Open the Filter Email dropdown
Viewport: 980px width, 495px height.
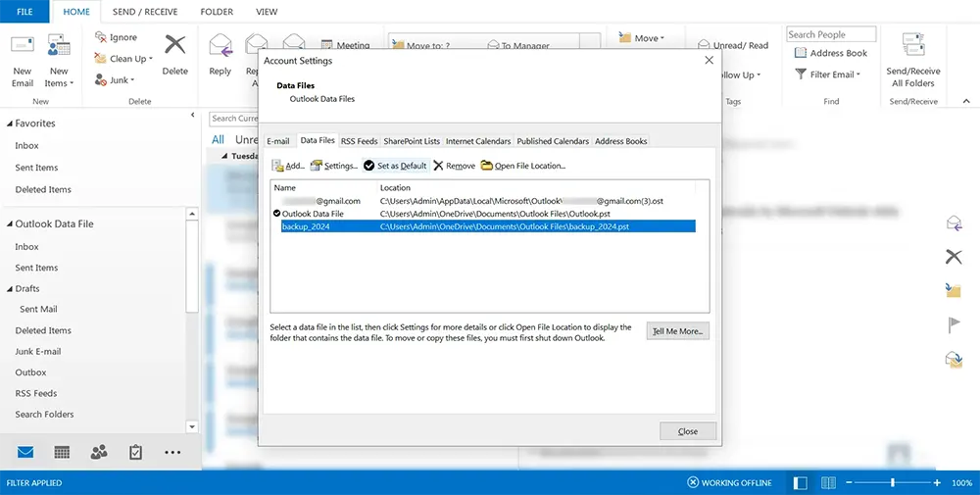coord(827,74)
